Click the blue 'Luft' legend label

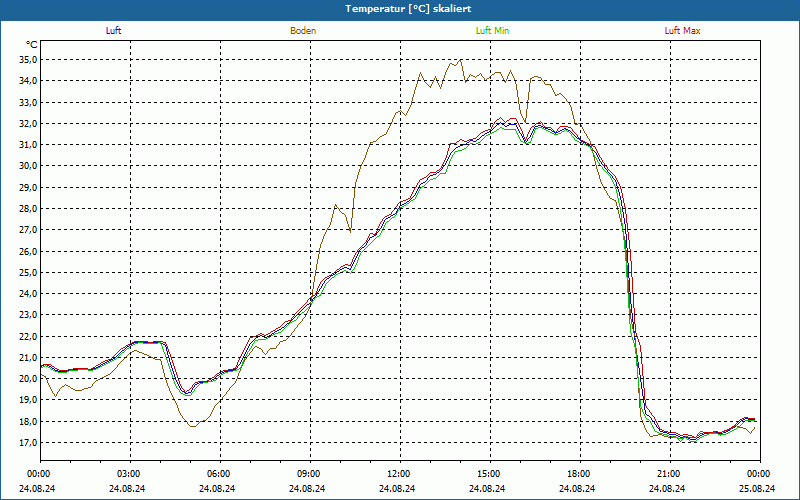coord(113,31)
